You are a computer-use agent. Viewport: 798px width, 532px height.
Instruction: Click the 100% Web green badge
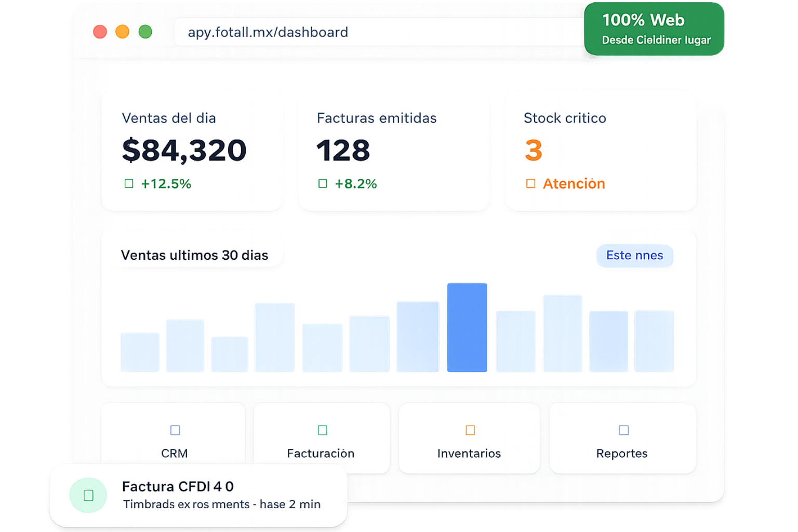click(x=654, y=29)
